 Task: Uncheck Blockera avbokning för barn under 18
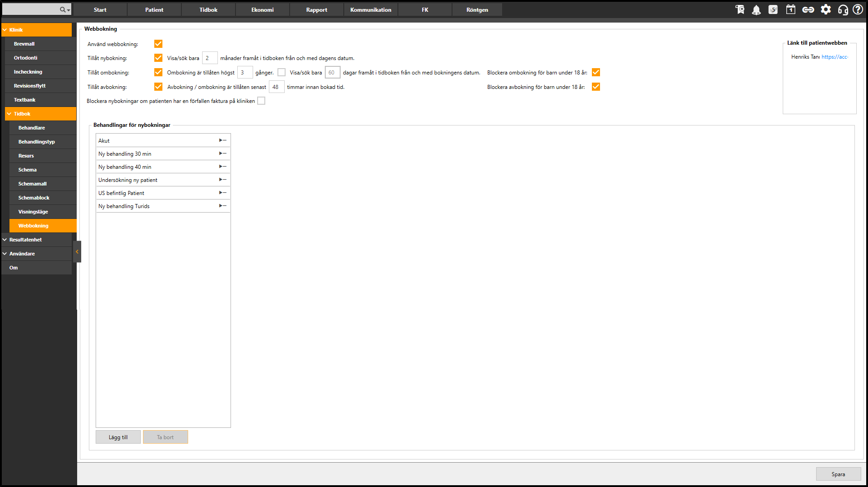[x=596, y=87]
